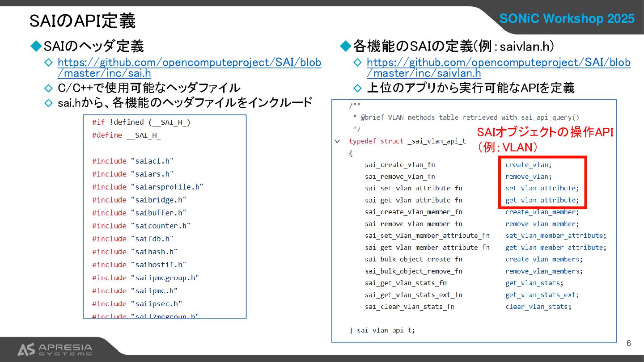The image size is (644, 362).
Task: Click the heading SAIのヘッダ定義
Action: tap(93, 46)
